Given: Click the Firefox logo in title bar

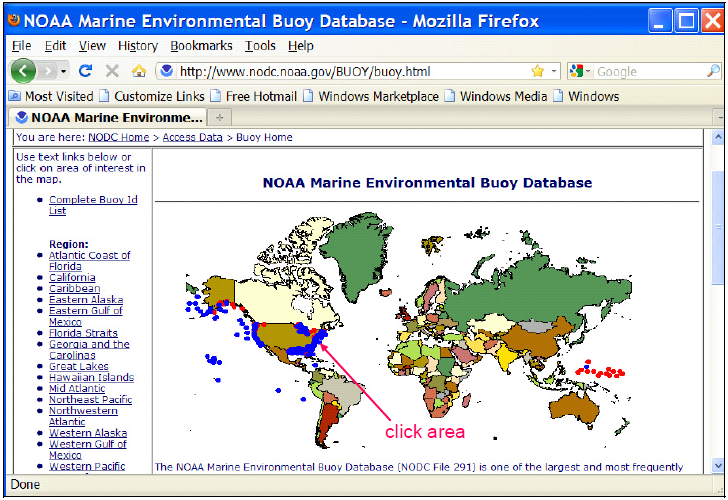Looking at the screenshot, I should 14,20.
